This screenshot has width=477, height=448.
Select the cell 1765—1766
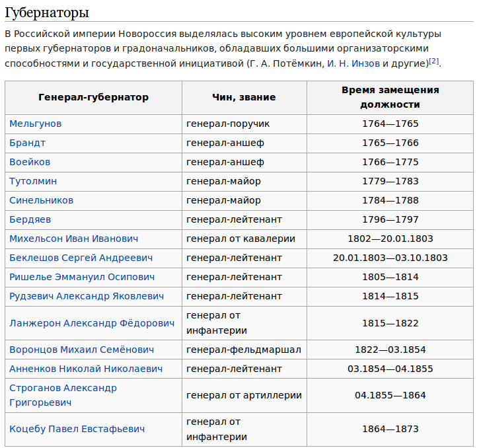390,143
